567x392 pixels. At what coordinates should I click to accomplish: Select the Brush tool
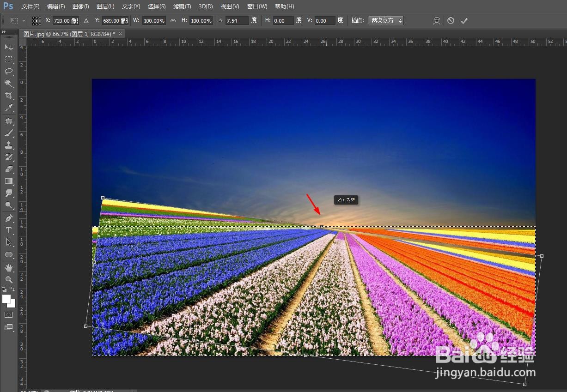click(x=9, y=133)
